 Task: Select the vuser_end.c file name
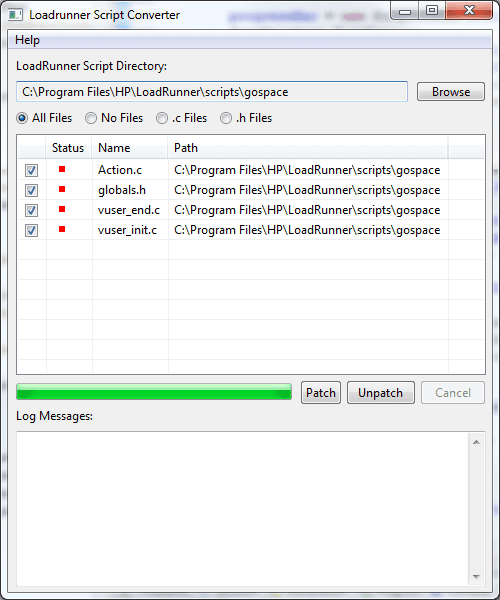click(129, 210)
